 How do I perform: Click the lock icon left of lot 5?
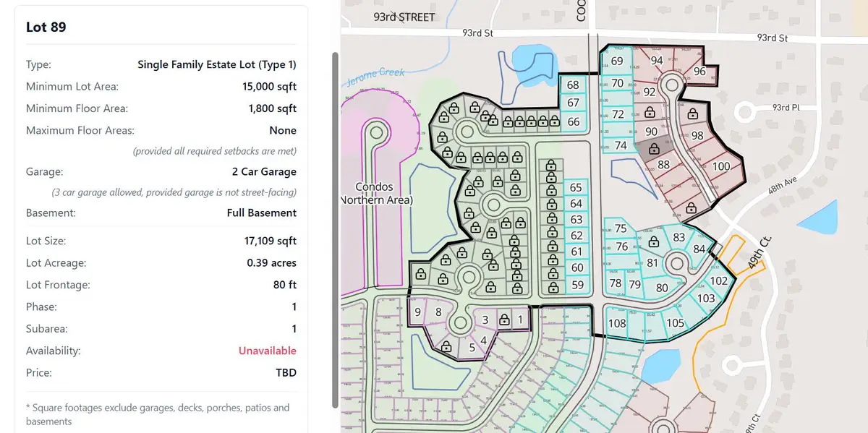pyautogui.click(x=446, y=347)
